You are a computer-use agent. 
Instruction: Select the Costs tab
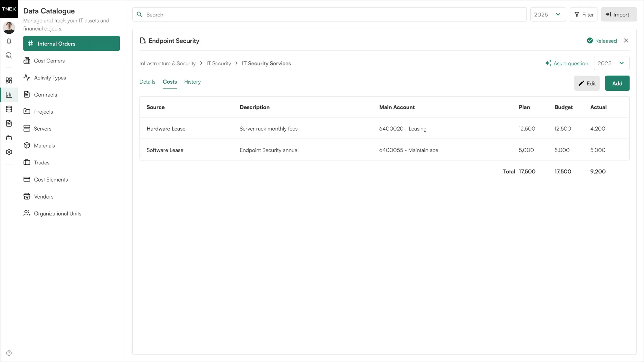[x=170, y=82]
